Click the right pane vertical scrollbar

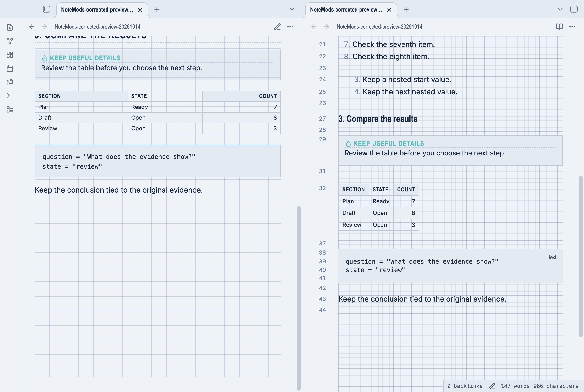coord(581,256)
